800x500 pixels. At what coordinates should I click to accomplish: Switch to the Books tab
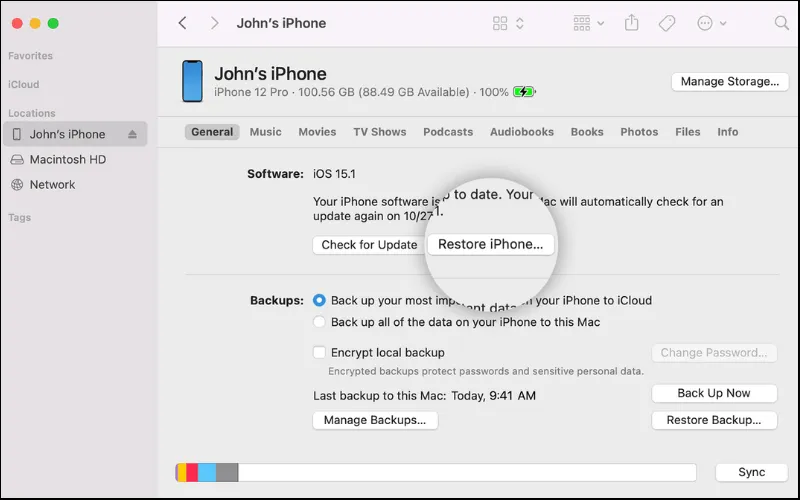point(587,132)
